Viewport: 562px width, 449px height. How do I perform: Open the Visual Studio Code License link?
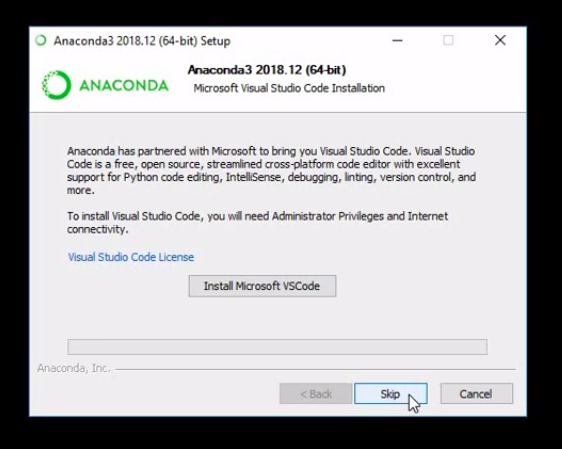click(131, 257)
